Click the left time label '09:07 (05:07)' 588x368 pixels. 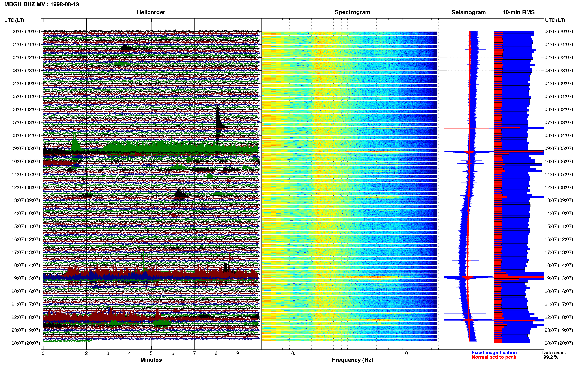point(26,148)
